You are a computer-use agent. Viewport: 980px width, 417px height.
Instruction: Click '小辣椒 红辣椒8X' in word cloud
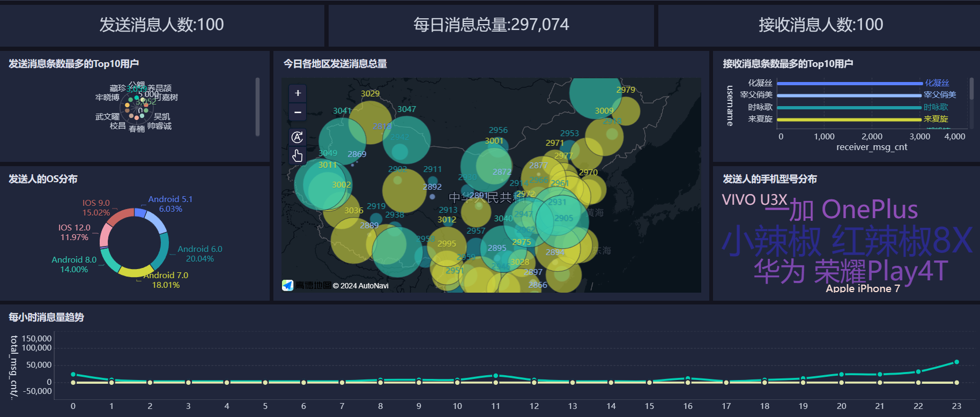pos(846,241)
